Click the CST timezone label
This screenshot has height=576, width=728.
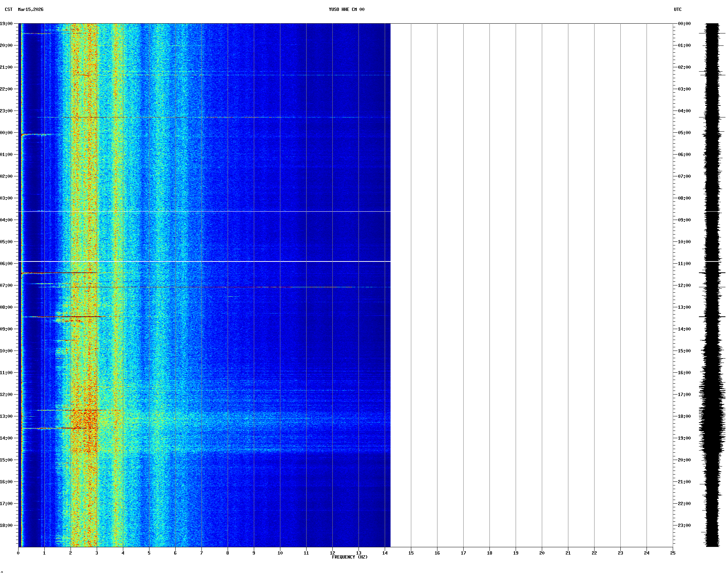(x=9, y=9)
